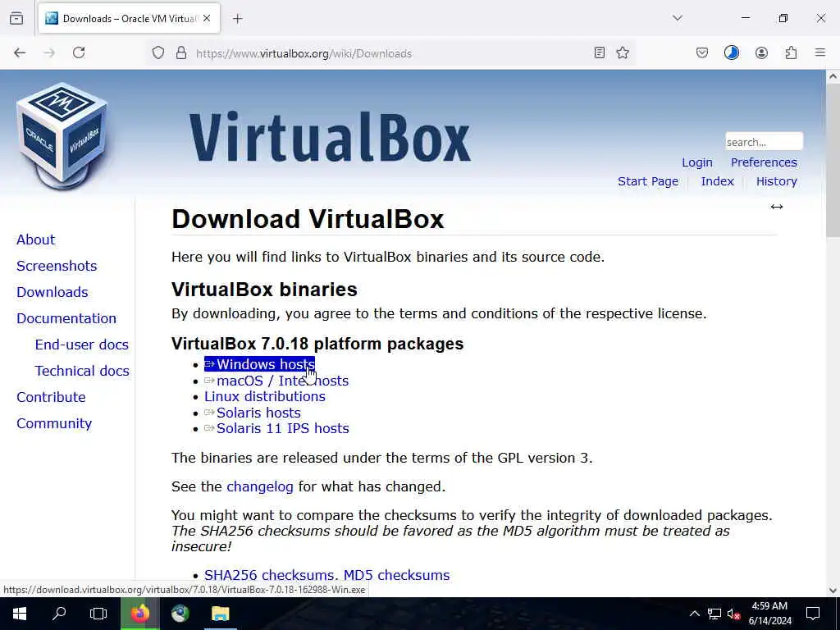Focus the site search field

pos(764,142)
